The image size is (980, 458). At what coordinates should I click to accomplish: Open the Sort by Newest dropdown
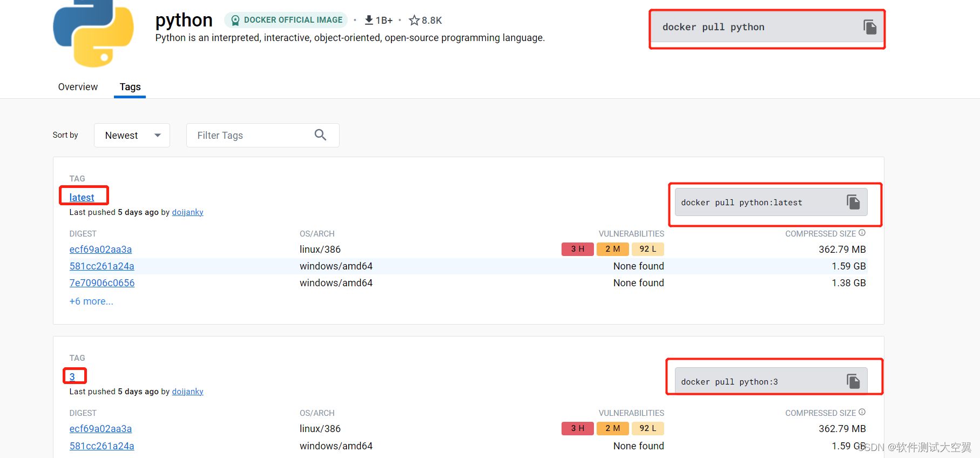pyautogui.click(x=132, y=135)
